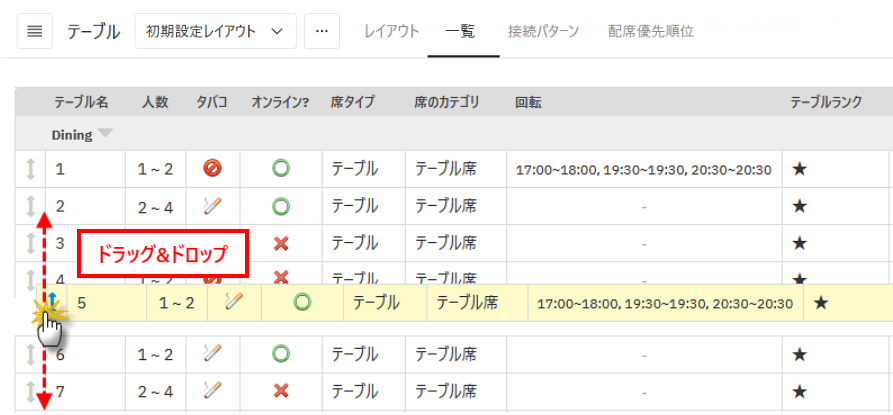Screen dimensions: 893x415
Task: Click the pencil tobacco icon in row 7
Action: [x=211, y=389]
